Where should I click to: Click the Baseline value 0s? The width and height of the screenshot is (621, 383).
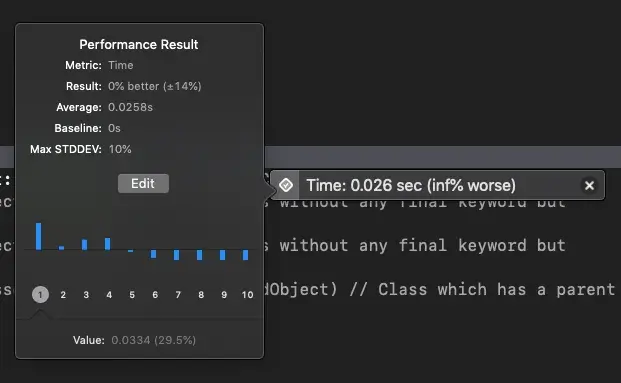(x=114, y=128)
